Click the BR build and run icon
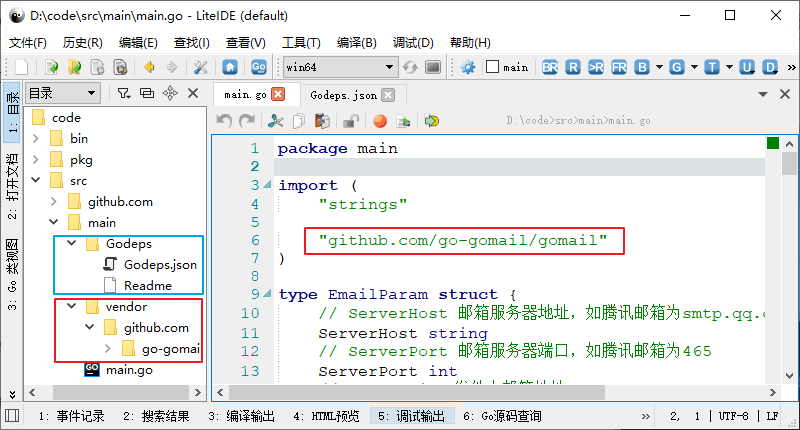Screen dimensions: 800x430 (x=550, y=67)
